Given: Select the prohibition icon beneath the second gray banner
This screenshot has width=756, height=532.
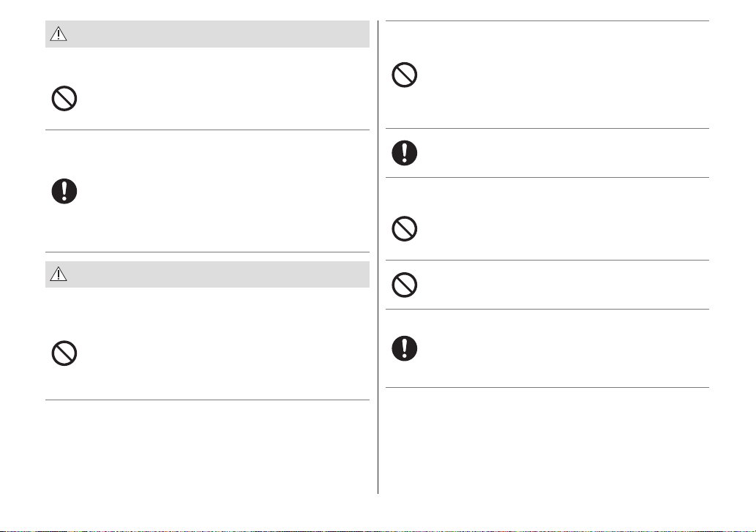Looking at the screenshot, I should tap(64, 353).
